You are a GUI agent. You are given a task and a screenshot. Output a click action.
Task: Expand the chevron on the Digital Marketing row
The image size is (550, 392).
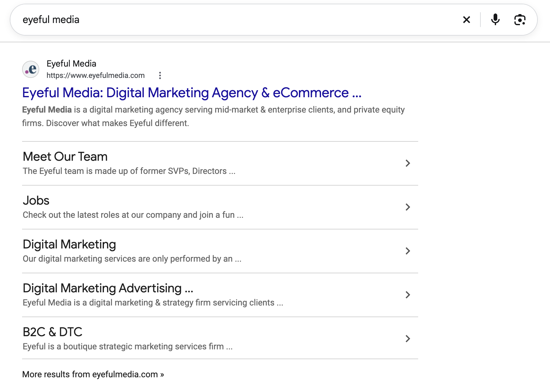[408, 251]
